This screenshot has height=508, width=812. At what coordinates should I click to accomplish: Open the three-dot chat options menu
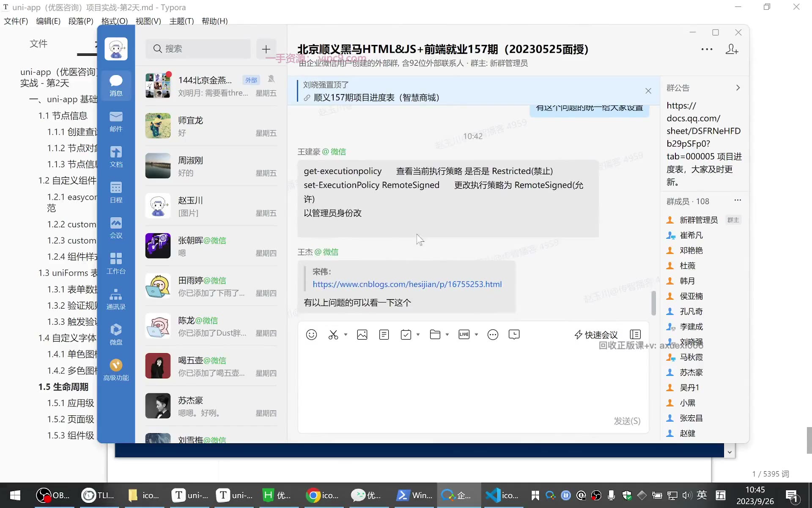click(707, 50)
